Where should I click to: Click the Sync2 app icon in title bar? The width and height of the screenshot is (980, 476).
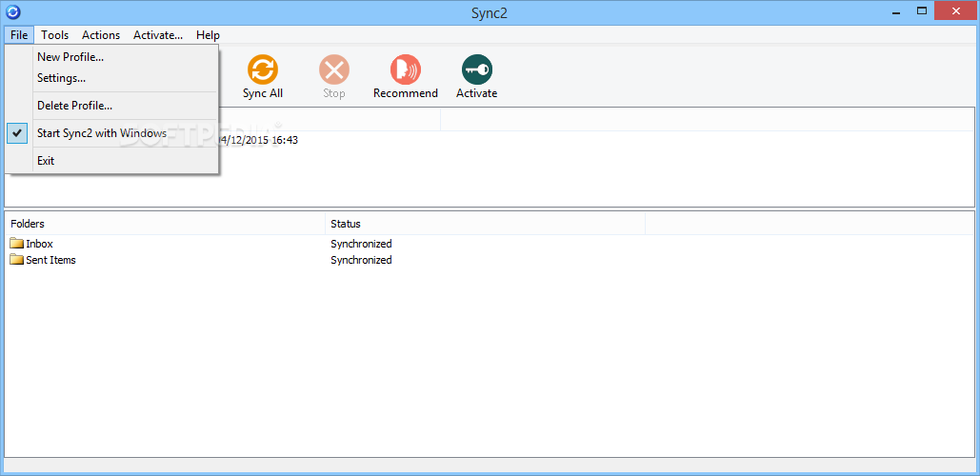tap(12, 11)
